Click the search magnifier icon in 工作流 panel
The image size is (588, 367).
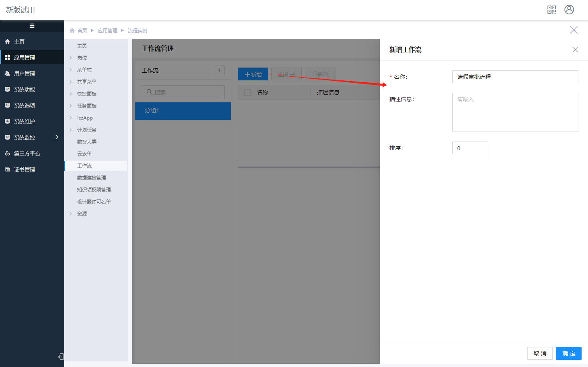coord(149,92)
